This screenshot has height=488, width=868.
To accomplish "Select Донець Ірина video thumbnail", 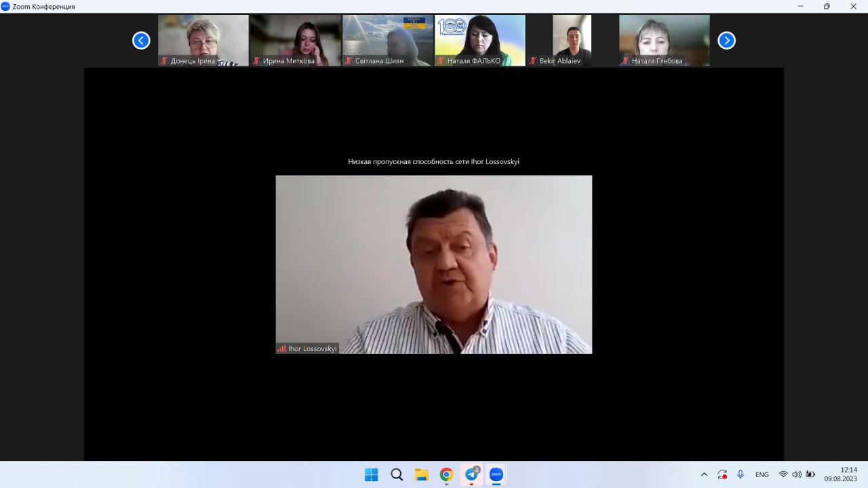I will 203,40.
